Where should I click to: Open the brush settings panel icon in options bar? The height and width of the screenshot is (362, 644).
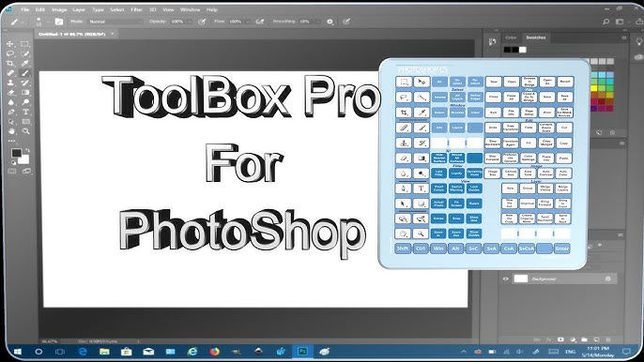pos(59,22)
